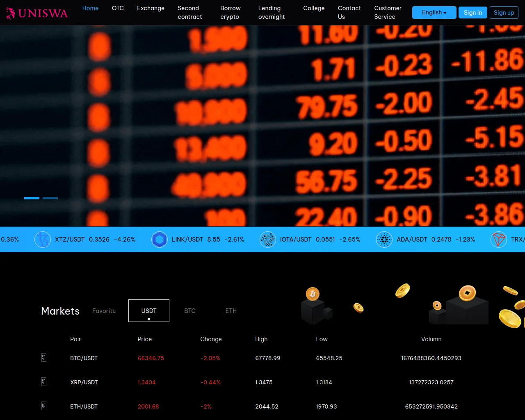Click BTC high value 67778.99
Image resolution: width=525 pixels, height=420 pixels.
pos(268,358)
